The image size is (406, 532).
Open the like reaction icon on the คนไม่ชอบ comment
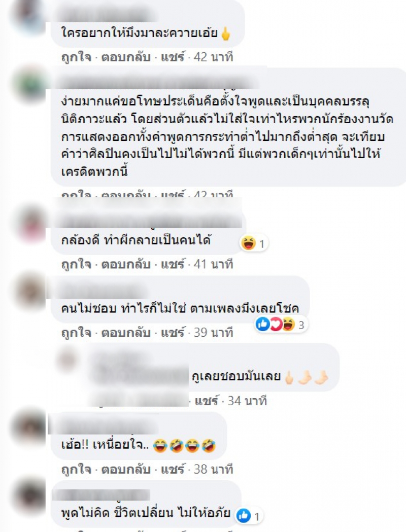(x=262, y=325)
